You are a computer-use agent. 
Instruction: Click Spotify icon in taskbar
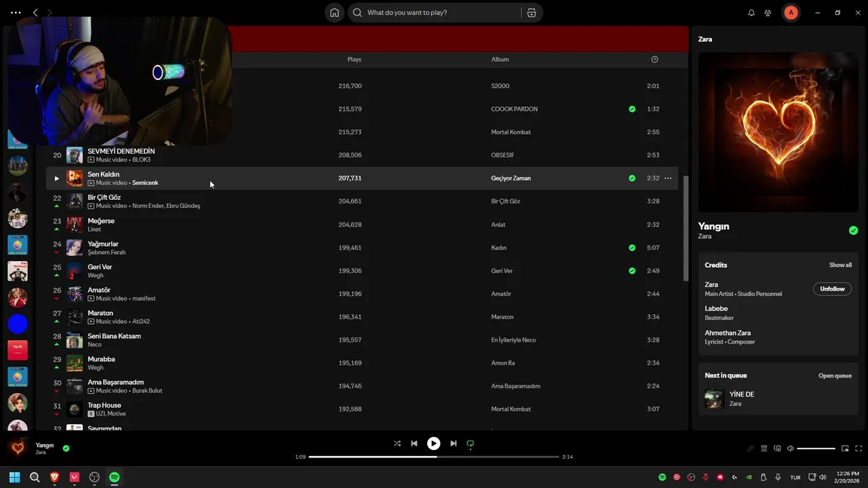coord(115,477)
